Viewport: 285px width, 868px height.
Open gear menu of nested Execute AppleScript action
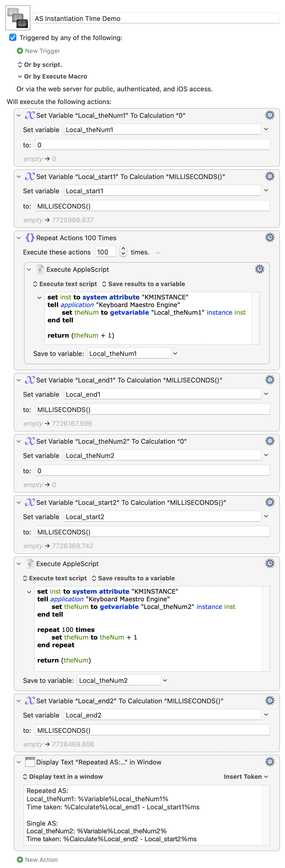(x=259, y=269)
